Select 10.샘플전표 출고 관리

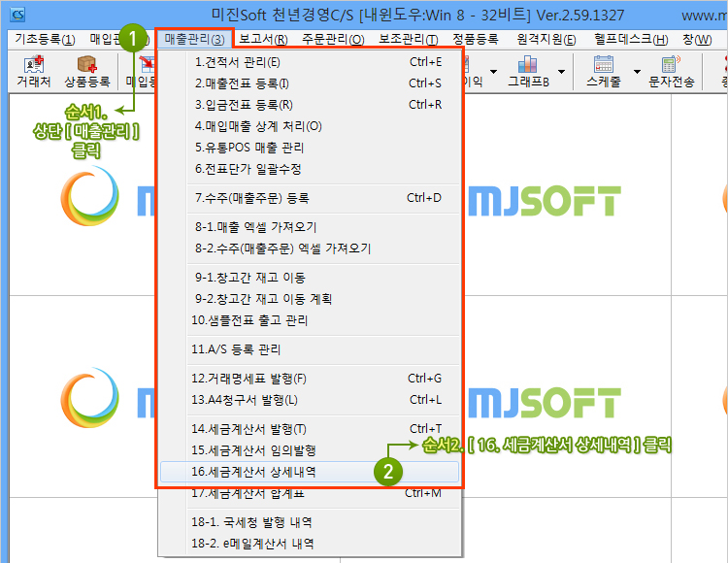(x=310, y=320)
